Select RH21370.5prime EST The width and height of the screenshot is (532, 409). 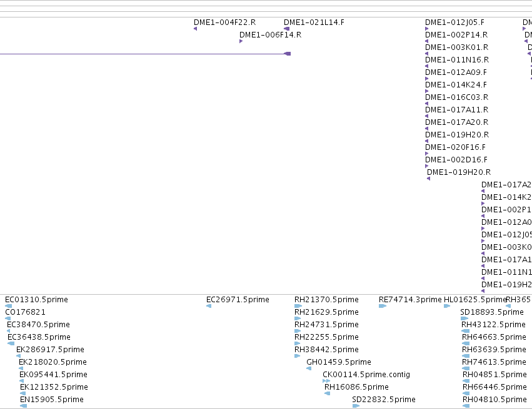point(326,300)
